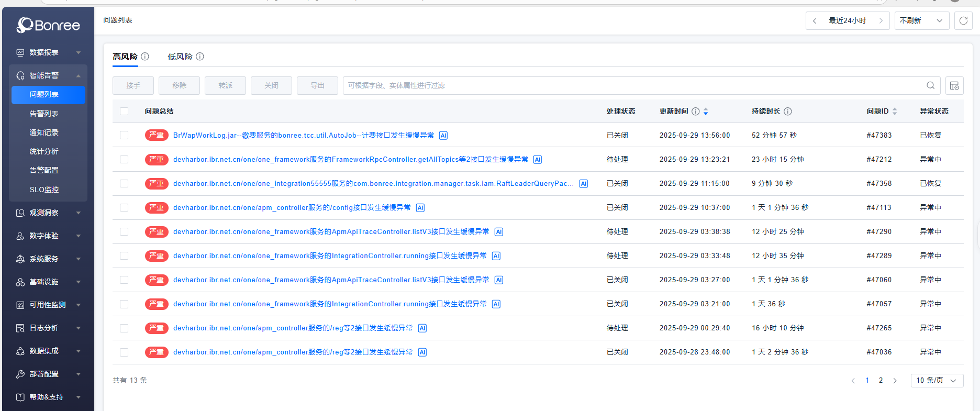The width and height of the screenshot is (980, 411).
Task: Click the 数据报表 sidebar icon
Action: coord(20,52)
